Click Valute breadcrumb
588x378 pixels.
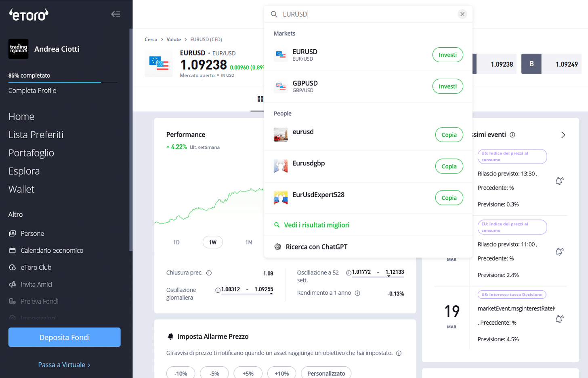point(174,40)
